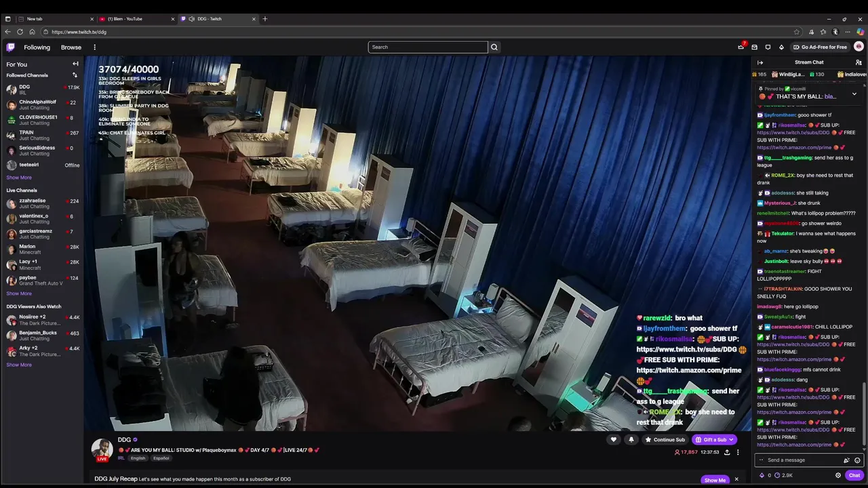Bookmark page with the star icon
The width and height of the screenshot is (868, 488).
(x=797, y=32)
